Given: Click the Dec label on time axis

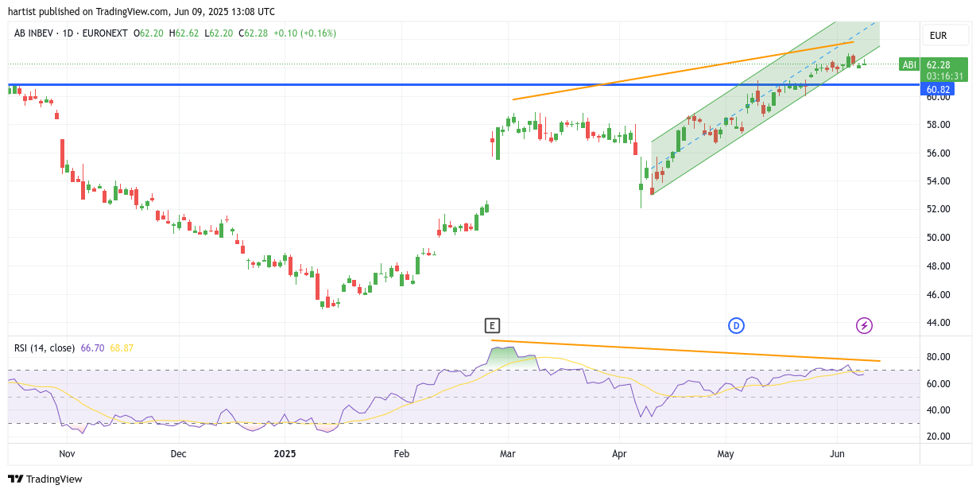Looking at the screenshot, I should (x=178, y=454).
